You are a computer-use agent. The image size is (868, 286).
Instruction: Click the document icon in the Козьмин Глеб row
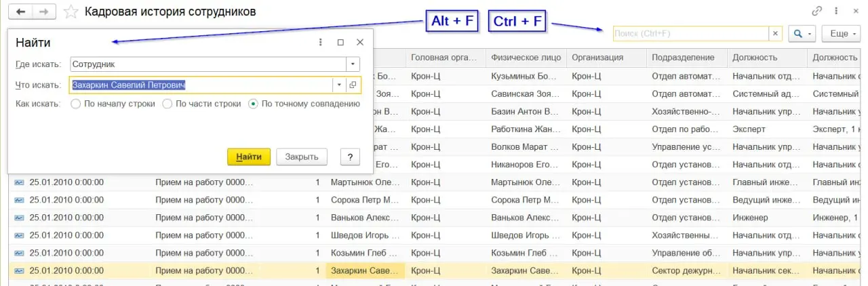19,253
